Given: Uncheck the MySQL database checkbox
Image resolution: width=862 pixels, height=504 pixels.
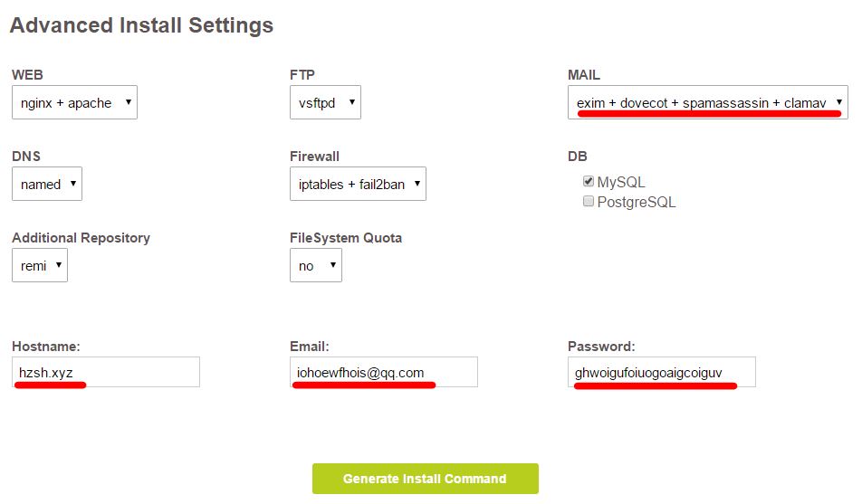Looking at the screenshot, I should pos(589,182).
